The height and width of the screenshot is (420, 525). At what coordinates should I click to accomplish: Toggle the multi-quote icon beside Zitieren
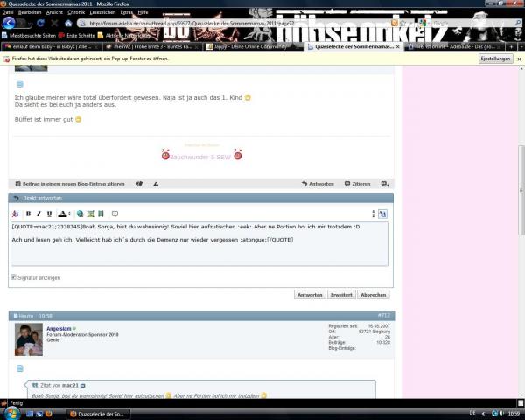click(x=384, y=184)
